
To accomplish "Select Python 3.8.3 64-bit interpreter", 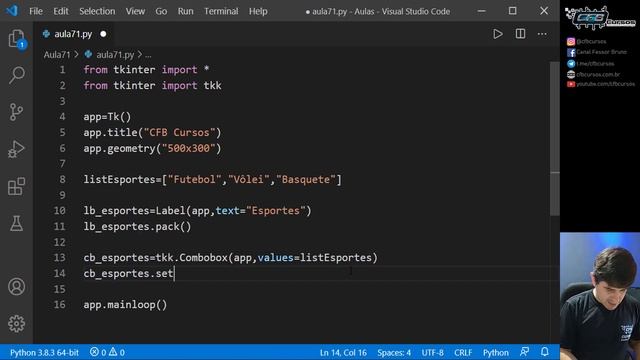I will pos(44,352).
